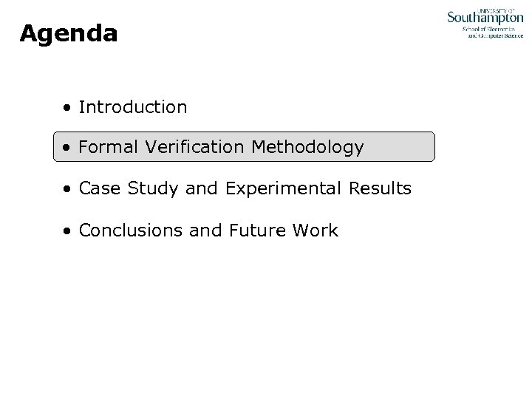Open Case Study and Experimental Results section
Image resolution: width=532 pixels, height=399 pixels.
(x=245, y=189)
